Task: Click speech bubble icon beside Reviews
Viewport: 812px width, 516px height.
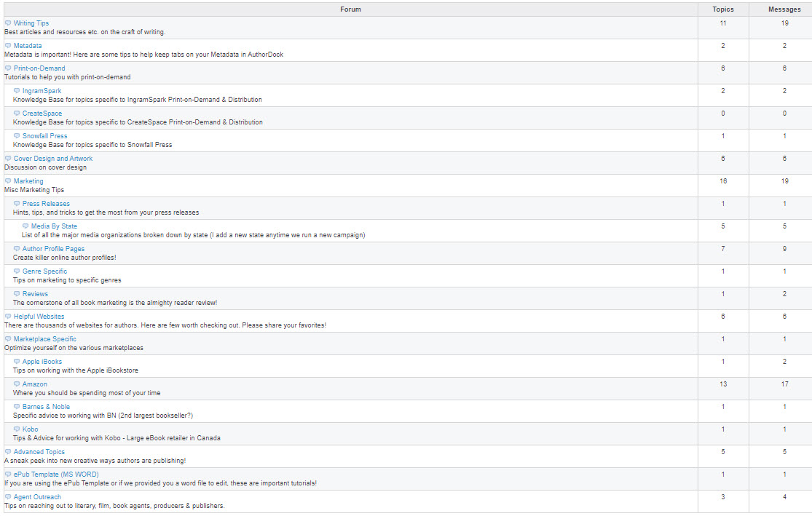Action: pos(17,294)
